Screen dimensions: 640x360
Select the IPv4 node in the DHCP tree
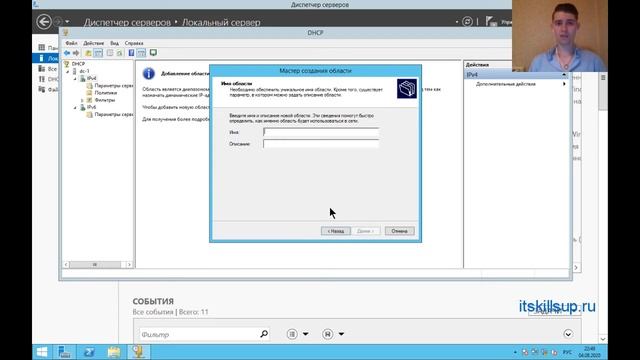point(91,78)
